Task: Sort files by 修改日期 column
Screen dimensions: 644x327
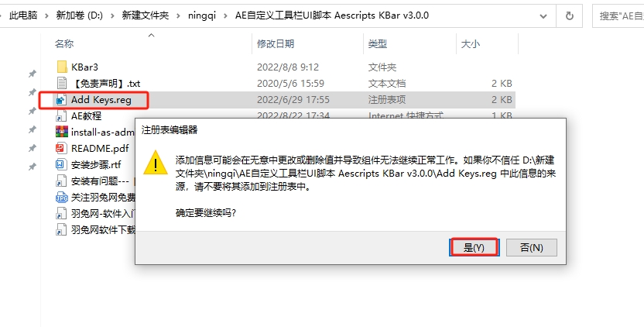Action: [276, 44]
